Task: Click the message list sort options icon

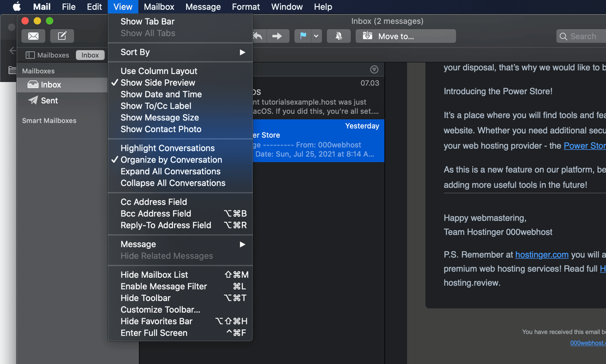Action: pos(374,69)
